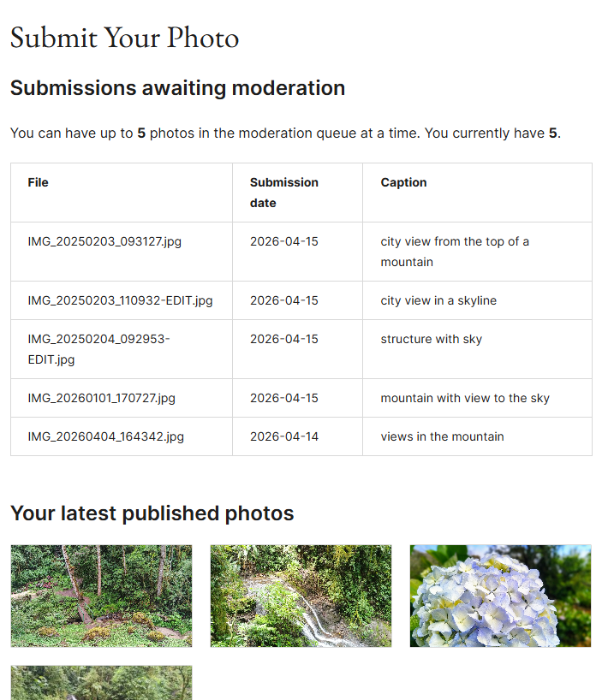
Task: Select file IMG_20260101_170727.jpg in the table
Action: (101, 398)
